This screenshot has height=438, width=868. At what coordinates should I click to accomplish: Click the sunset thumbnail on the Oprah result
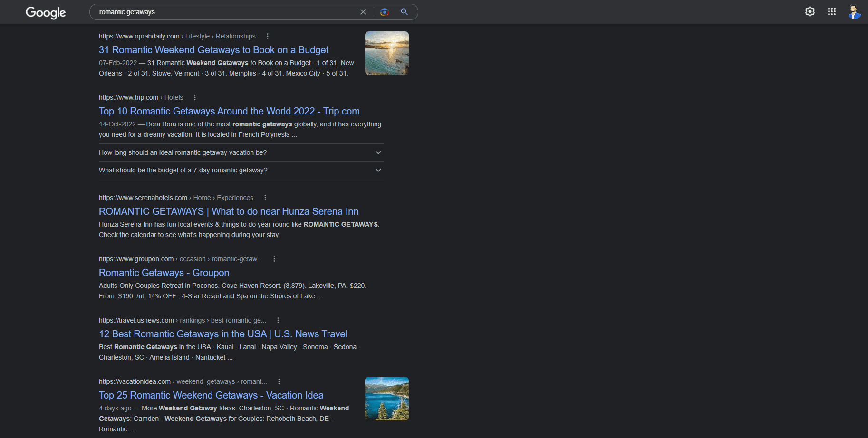tap(386, 53)
